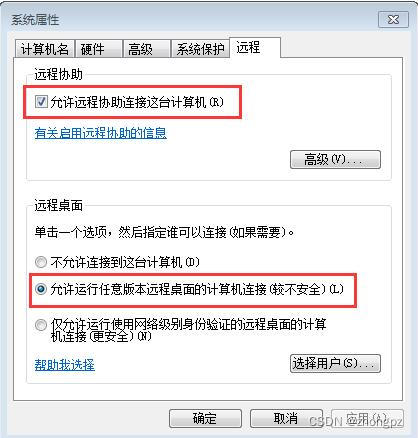Dismiss the dialog with the 取消 button
This screenshot has width=418, height=438.
286,418
